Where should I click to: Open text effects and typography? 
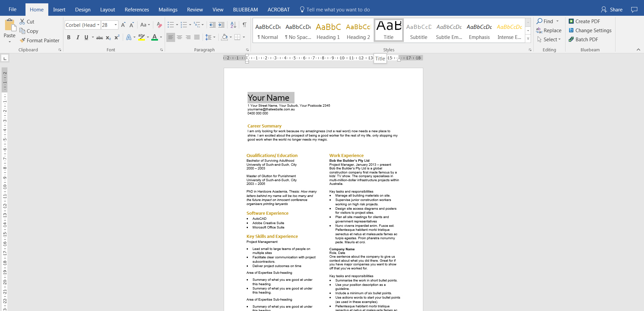tap(129, 38)
